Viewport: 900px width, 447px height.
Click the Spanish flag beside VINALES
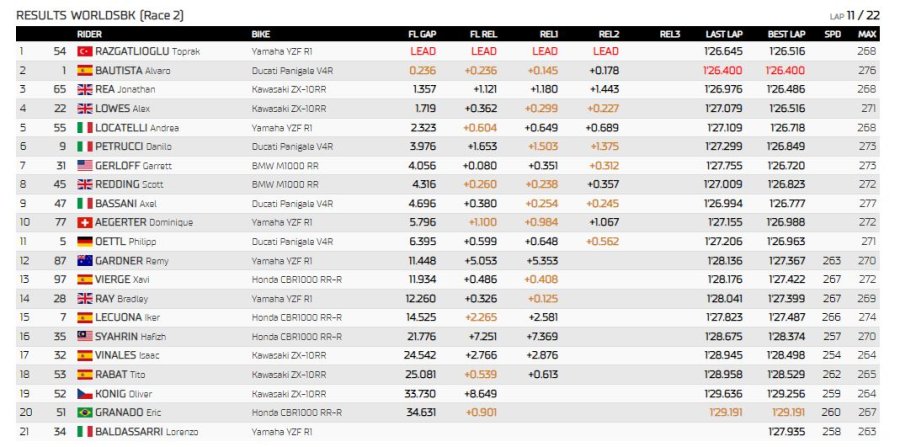point(84,355)
